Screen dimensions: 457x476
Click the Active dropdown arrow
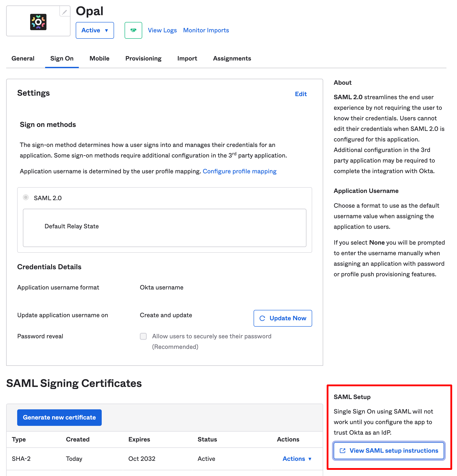click(107, 31)
